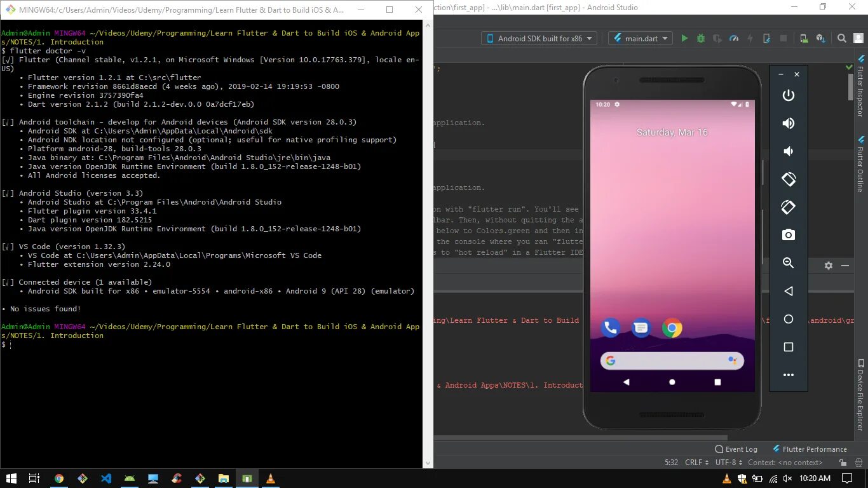Minimize the emulator toolbar panel
The height and width of the screenshot is (488, 868).
click(x=781, y=74)
